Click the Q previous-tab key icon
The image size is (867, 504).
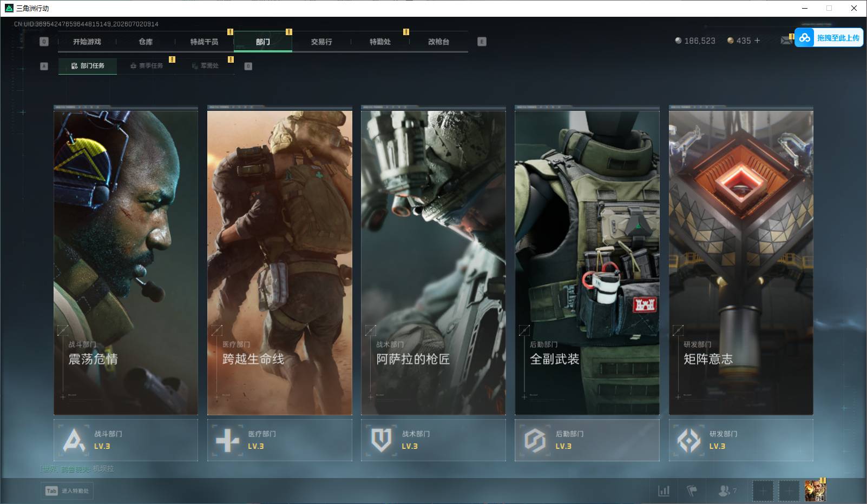(x=44, y=42)
